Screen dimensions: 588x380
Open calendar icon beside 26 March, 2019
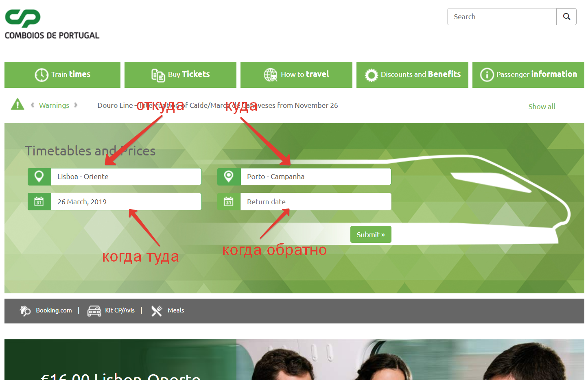click(39, 202)
